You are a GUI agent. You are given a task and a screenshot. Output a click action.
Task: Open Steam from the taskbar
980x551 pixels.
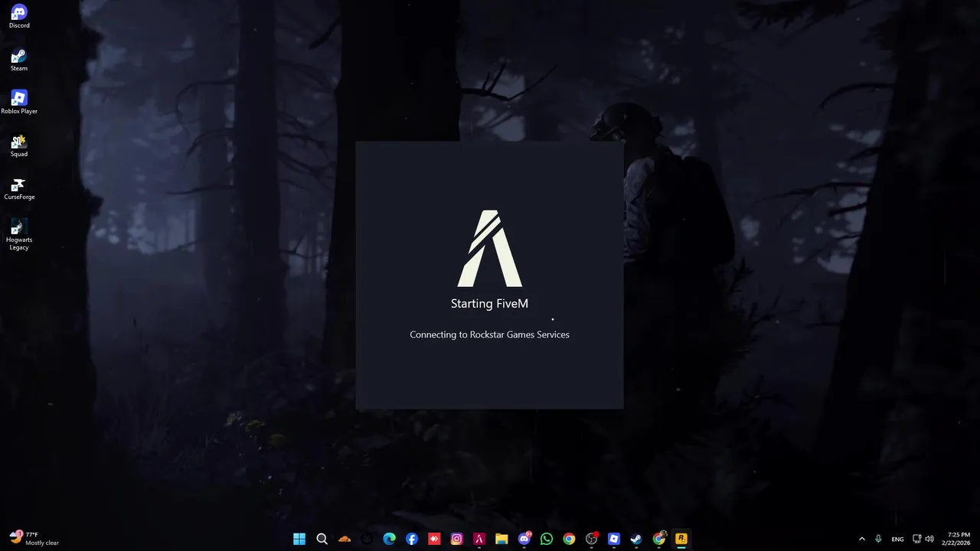click(x=636, y=539)
